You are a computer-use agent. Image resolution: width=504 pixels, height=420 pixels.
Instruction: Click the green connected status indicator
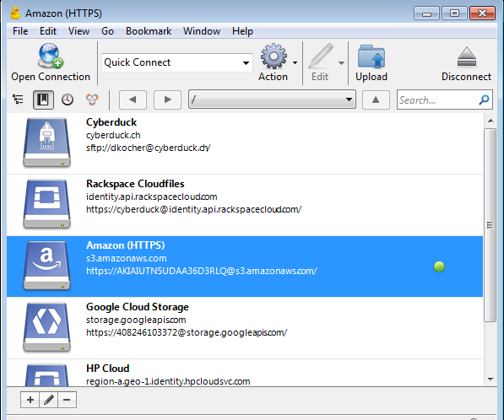(439, 267)
